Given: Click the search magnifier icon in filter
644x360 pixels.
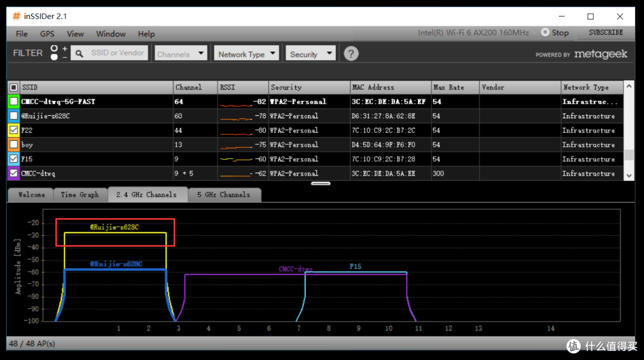Looking at the screenshot, I should (79, 54).
